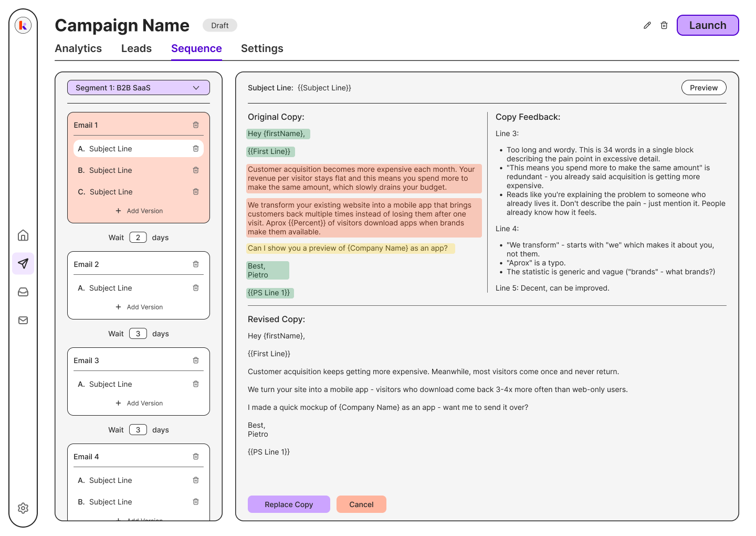Click the highlighted 'Hey {firstName},' original line
This screenshot has width=756, height=536.
[x=278, y=134]
